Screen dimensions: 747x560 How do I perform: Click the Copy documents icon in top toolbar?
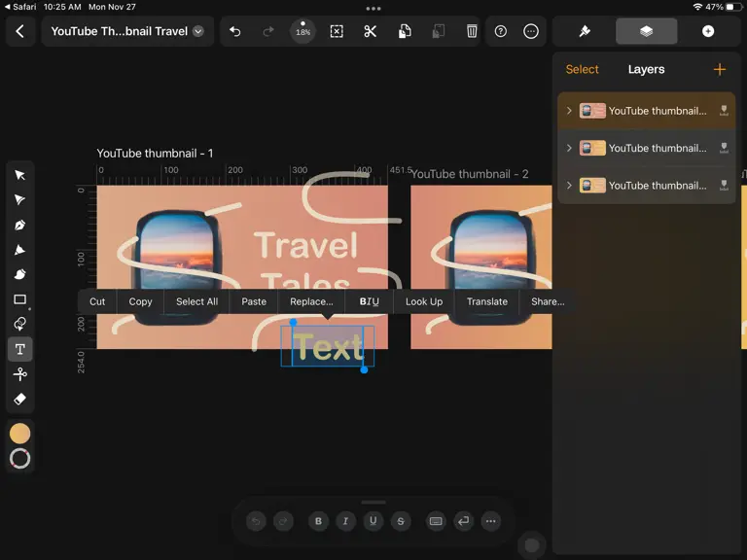(x=405, y=31)
